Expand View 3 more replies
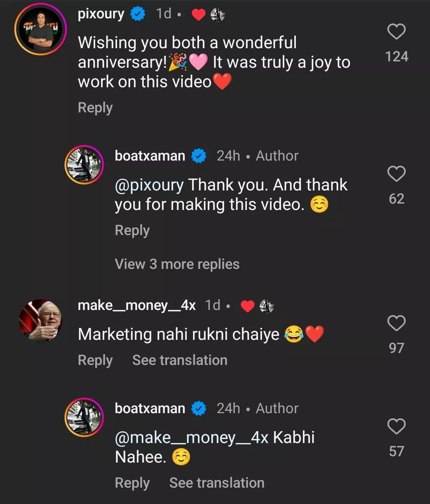Image resolution: width=430 pixels, height=504 pixels. point(177,264)
